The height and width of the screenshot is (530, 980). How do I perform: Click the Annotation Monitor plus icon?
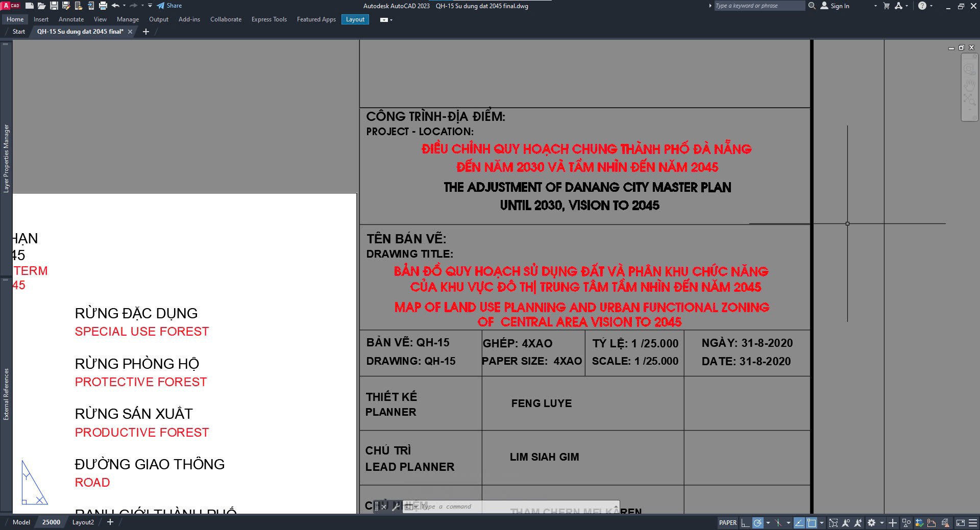click(892, 523)
